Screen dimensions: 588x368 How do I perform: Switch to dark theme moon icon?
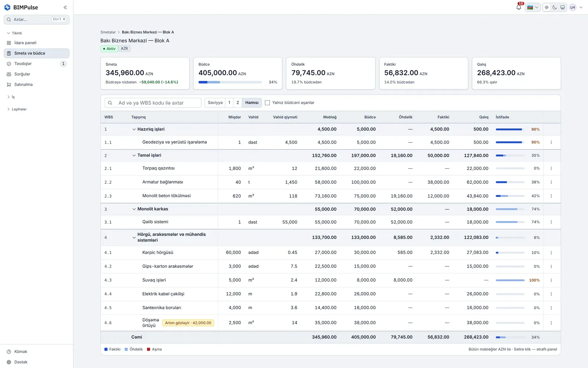555,7
